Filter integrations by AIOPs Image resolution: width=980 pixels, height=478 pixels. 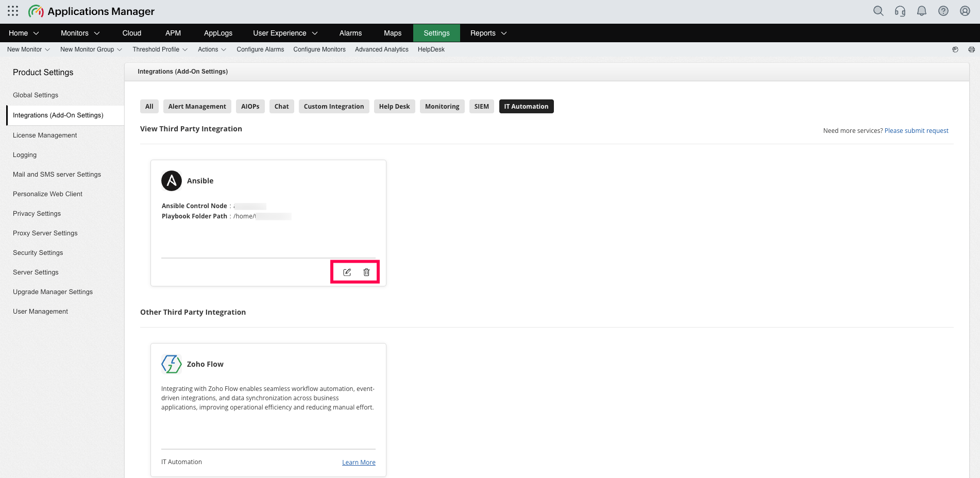[x=250, y=107]
